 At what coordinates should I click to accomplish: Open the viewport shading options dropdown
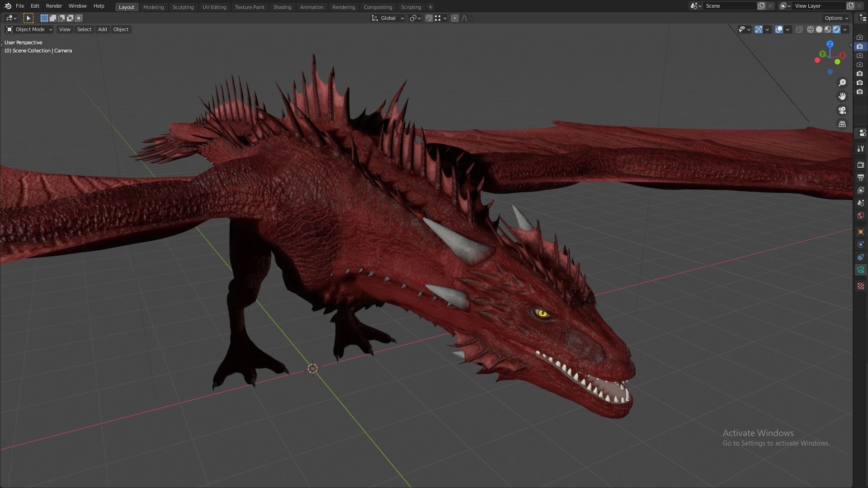pyautogui.click(x=845, y=29)
